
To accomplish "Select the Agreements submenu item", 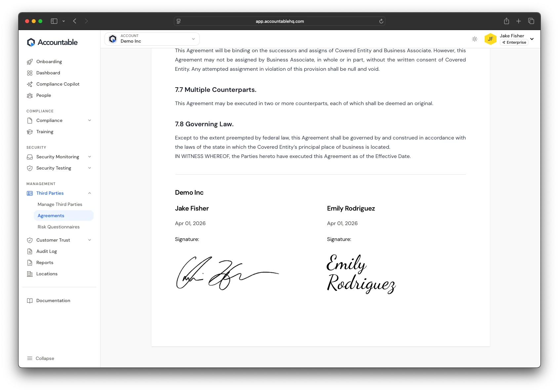I will (x=63, y=216).
